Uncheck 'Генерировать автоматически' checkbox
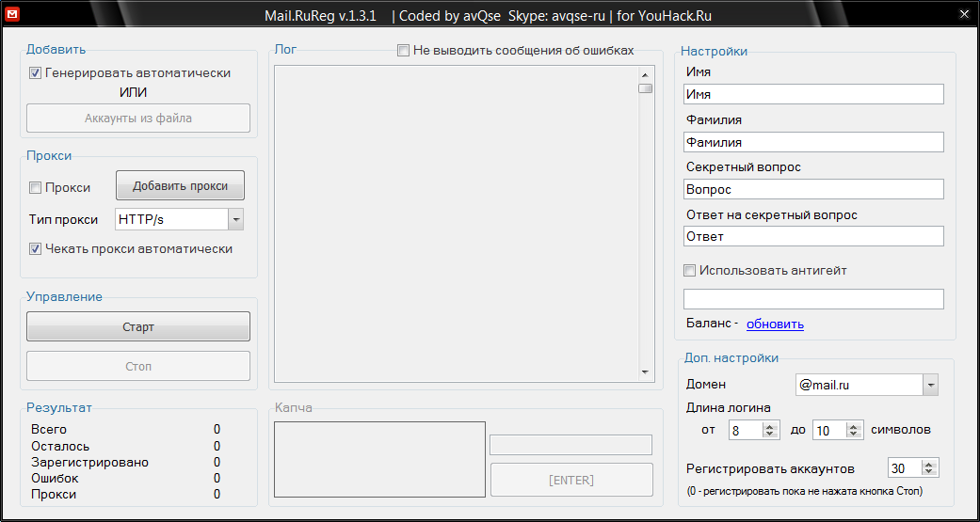 (35, 72)
